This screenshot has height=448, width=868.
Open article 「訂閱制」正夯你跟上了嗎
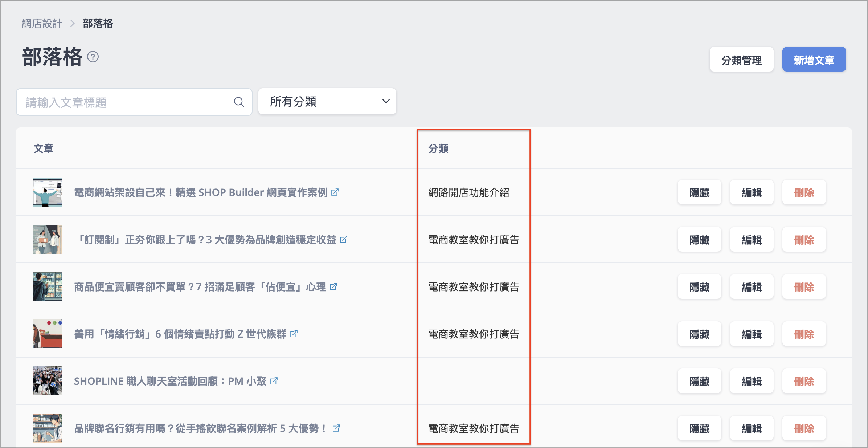pyautogui.click(x=205, y=239)
